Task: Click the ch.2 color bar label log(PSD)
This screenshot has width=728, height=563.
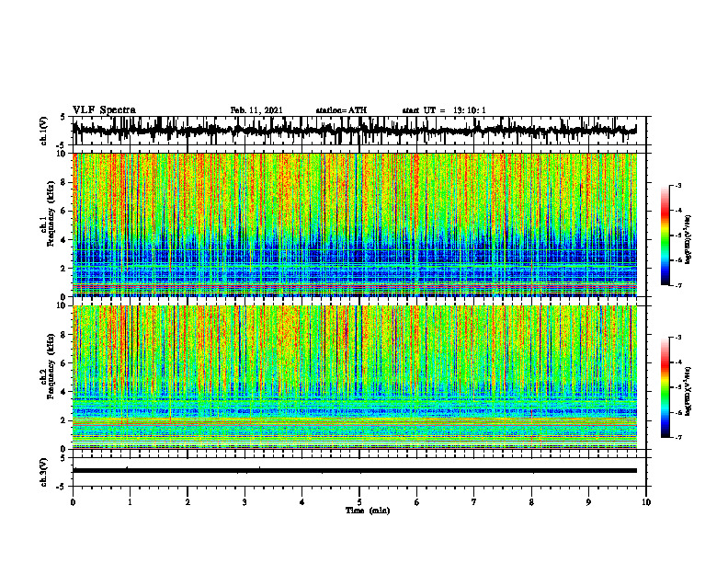Action: [689, 391]
